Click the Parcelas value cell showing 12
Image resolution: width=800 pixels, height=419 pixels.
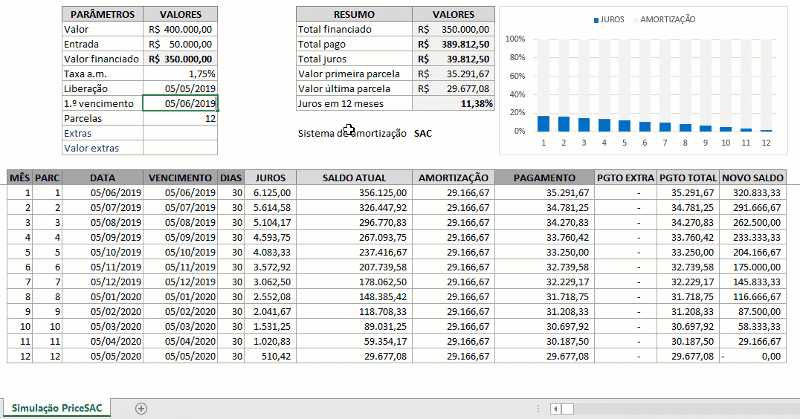click(x=180, y=118)
